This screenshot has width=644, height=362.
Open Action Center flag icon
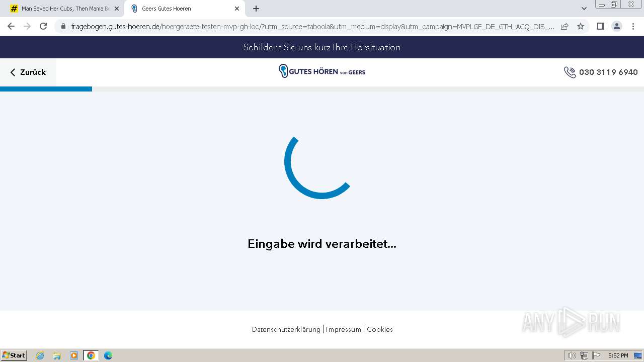(x=596, y=355)
